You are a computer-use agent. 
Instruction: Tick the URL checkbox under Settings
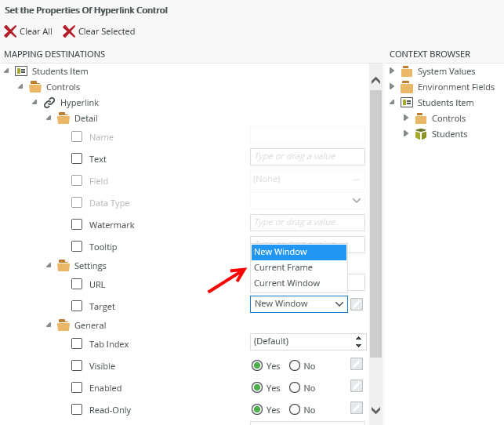[77, 284]
